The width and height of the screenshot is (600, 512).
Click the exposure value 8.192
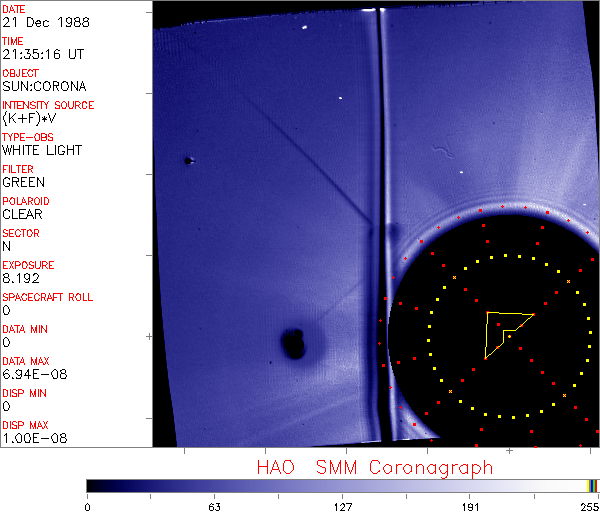point(21,279)
